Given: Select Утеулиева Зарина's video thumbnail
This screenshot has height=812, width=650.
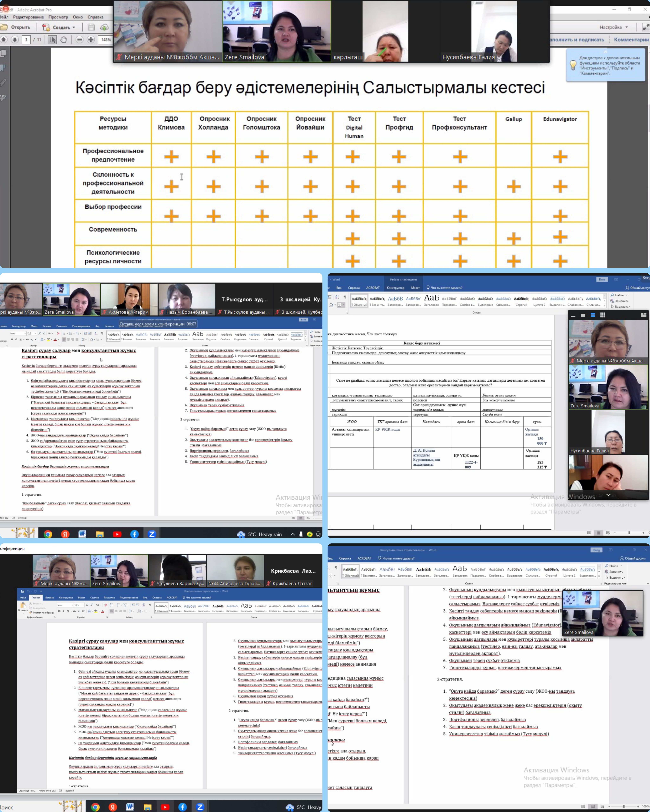Looking at the screenshot, I should click(x=177, y=571).
